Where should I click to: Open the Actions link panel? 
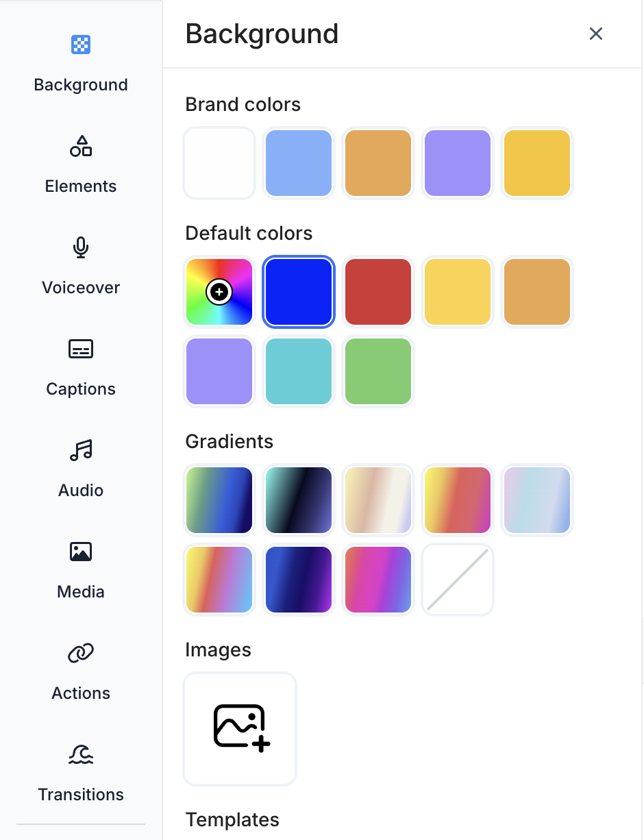tap(81, 671)
